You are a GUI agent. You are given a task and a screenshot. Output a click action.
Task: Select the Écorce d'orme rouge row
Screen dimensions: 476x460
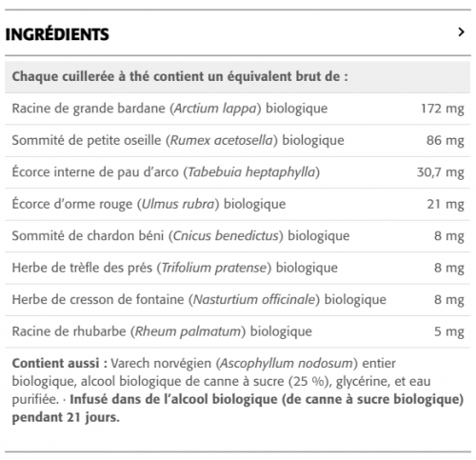pyautogui.click(x=237, y=204)
